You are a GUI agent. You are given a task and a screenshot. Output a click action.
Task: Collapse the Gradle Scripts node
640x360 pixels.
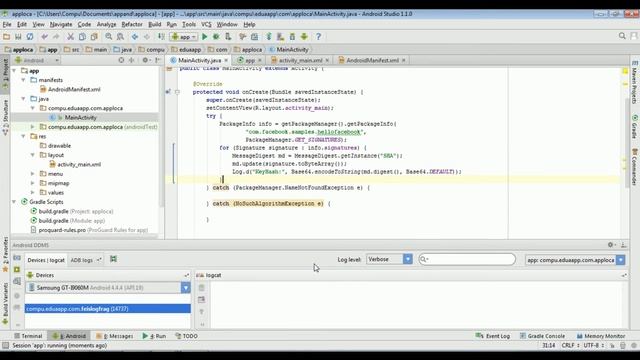tap(14, 202)
